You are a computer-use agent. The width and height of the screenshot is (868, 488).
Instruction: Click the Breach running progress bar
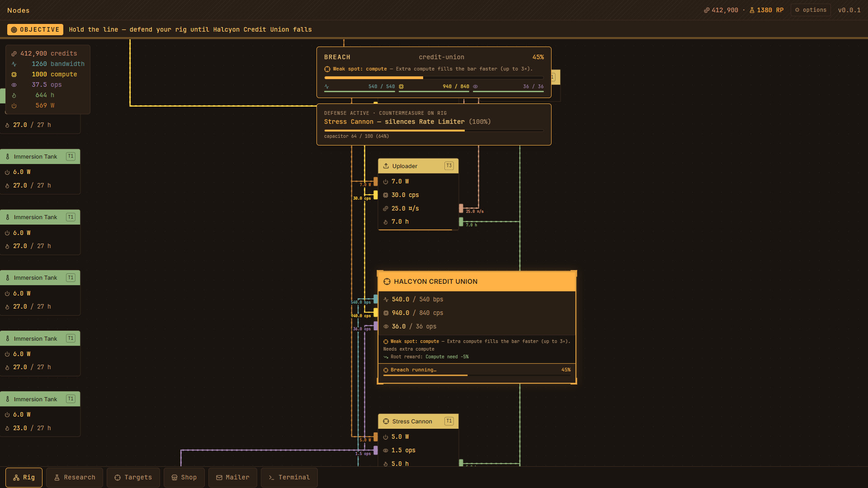[x=477, y=375]
